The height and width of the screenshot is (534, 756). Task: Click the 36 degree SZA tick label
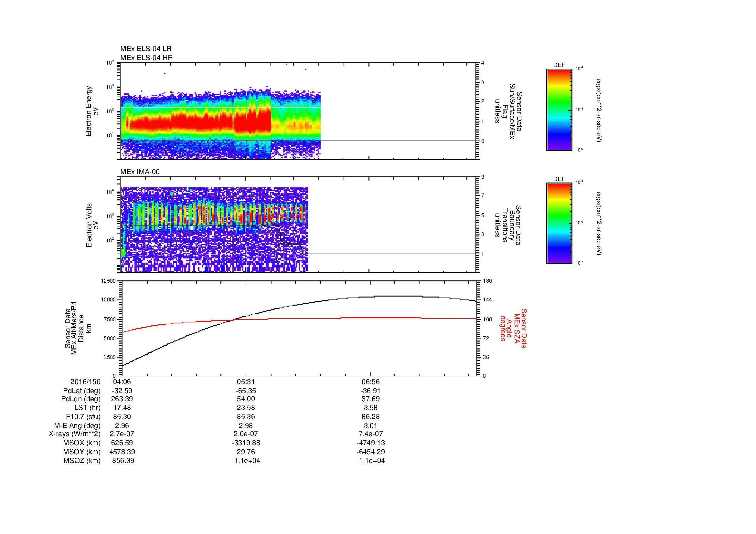486,357
